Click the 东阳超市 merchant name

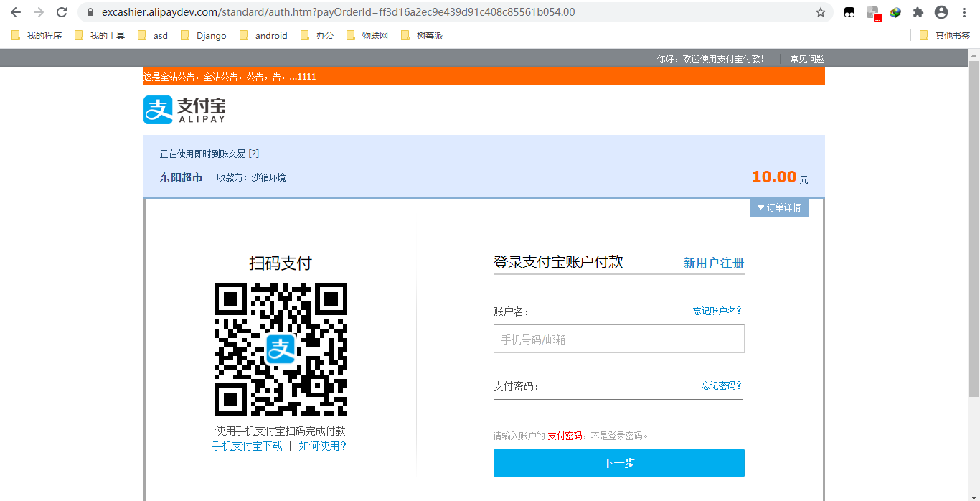click(182, 177)
